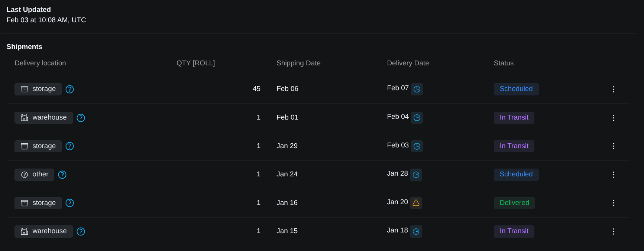
Task: Click the warning triangle beside Jan 20 delivery date
Action: (x=416, y=203)
